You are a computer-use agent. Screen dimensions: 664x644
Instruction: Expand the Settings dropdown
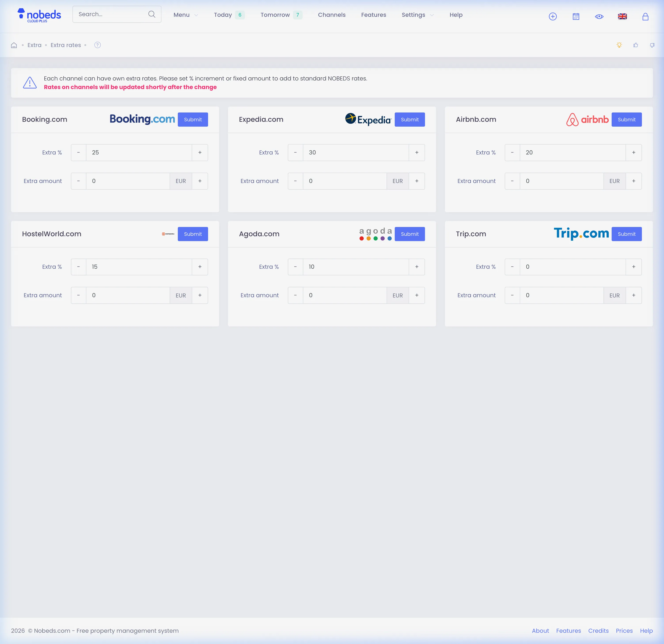(417, 15)
